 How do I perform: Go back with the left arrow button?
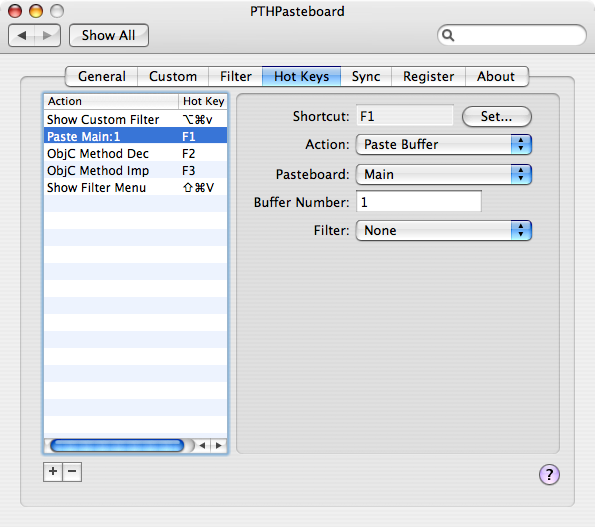tap(22, 36)
